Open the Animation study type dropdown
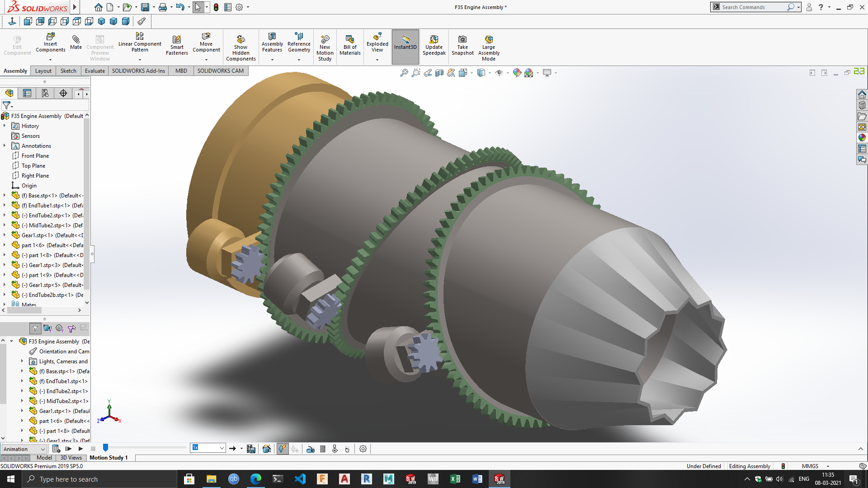 24,449
